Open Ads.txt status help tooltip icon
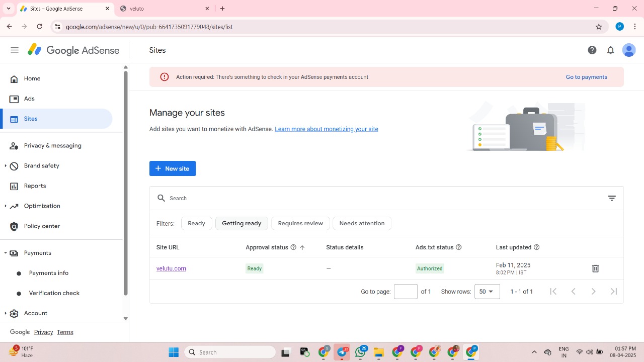644x362 pixels. pos(458,247)
